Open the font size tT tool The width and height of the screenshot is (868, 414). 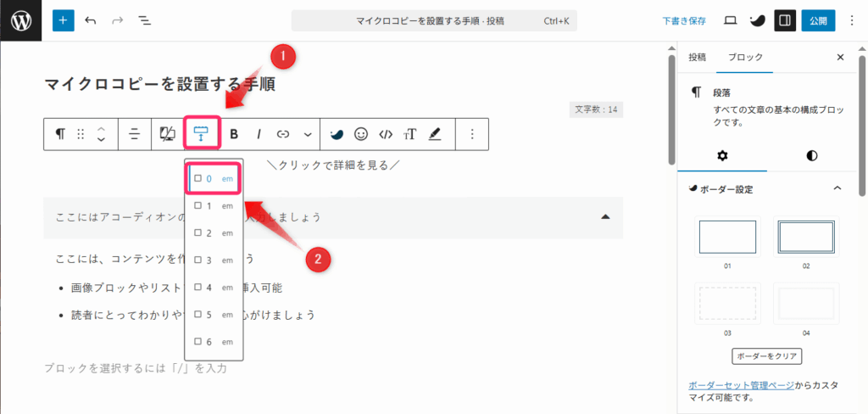pyautogui.click(x=409, y=134)
